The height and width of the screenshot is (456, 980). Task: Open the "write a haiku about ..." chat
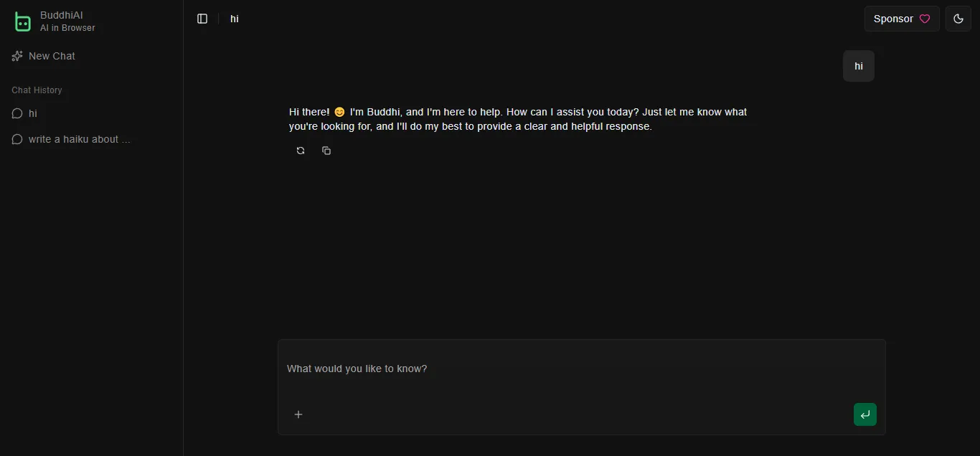click(x=79, y=139)
